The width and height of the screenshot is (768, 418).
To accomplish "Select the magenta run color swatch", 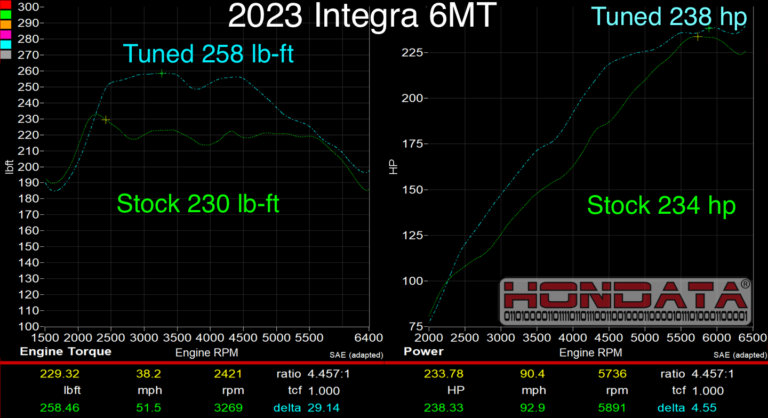I will tap(5, 35).
